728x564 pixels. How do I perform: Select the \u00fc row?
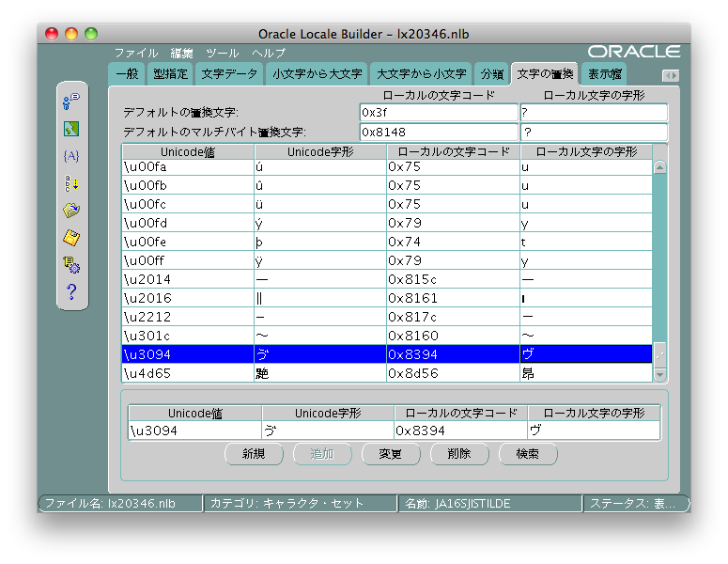pos(387,204)
